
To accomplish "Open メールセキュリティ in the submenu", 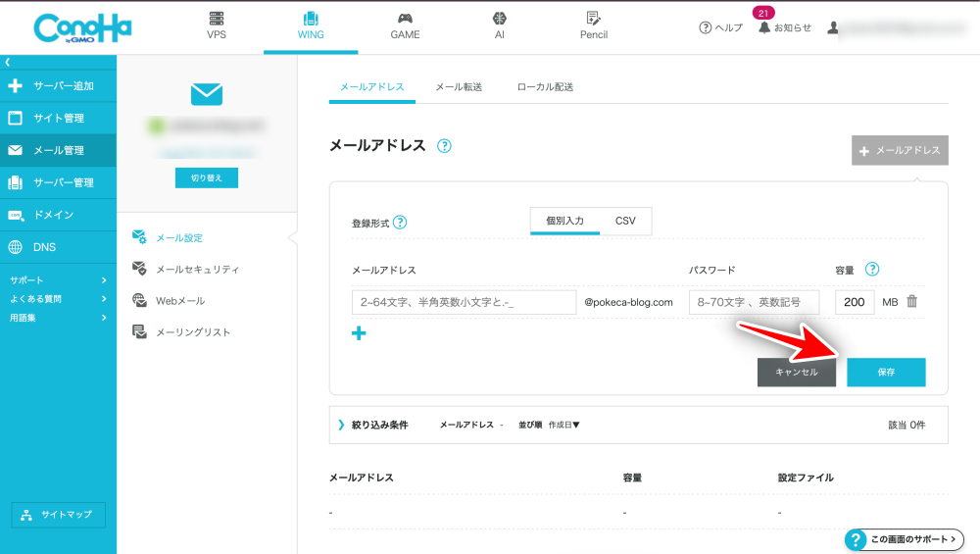I will [x=197, y=269].
